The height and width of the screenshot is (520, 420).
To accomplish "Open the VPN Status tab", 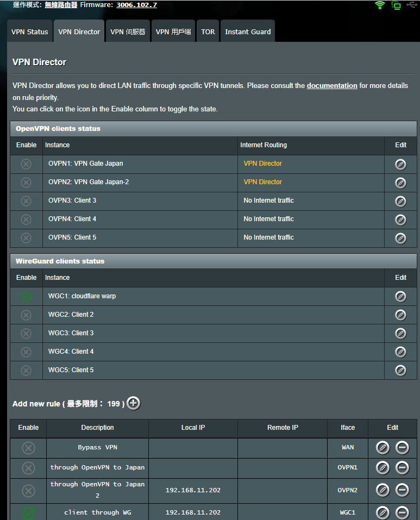I will 30,32.
